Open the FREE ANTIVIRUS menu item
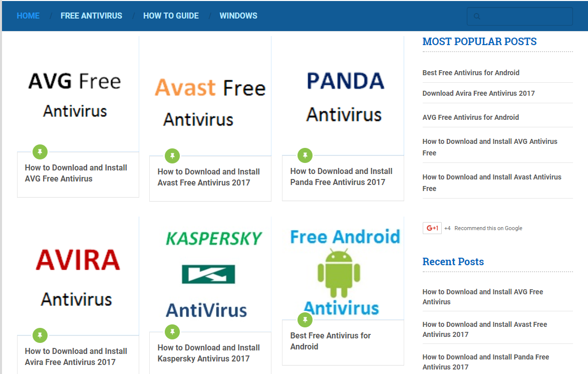This screenshot has width=588, height=374. 91,16
